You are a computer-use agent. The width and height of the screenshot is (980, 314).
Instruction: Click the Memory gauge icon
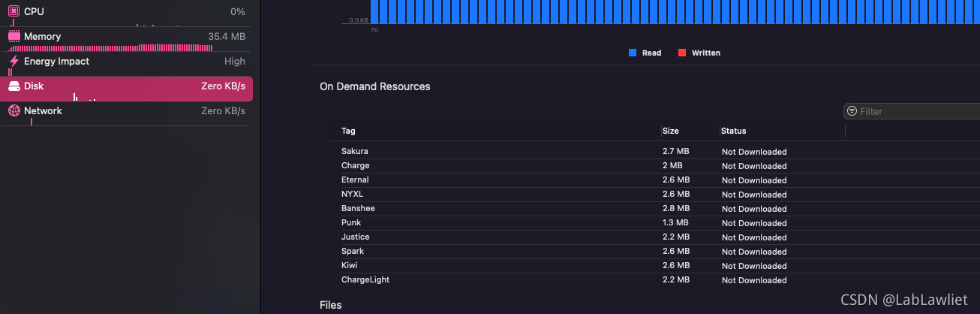[14, 36]
